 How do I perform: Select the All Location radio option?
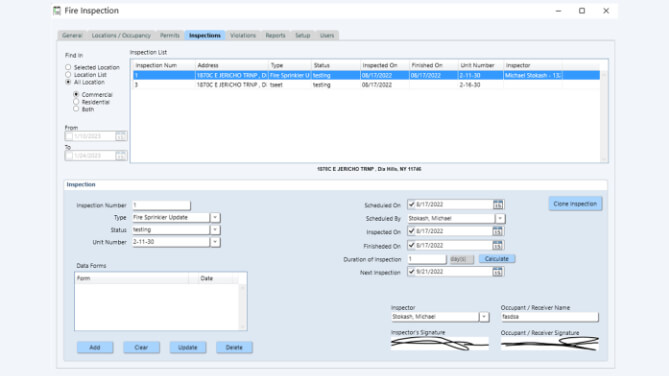(68, 82)
